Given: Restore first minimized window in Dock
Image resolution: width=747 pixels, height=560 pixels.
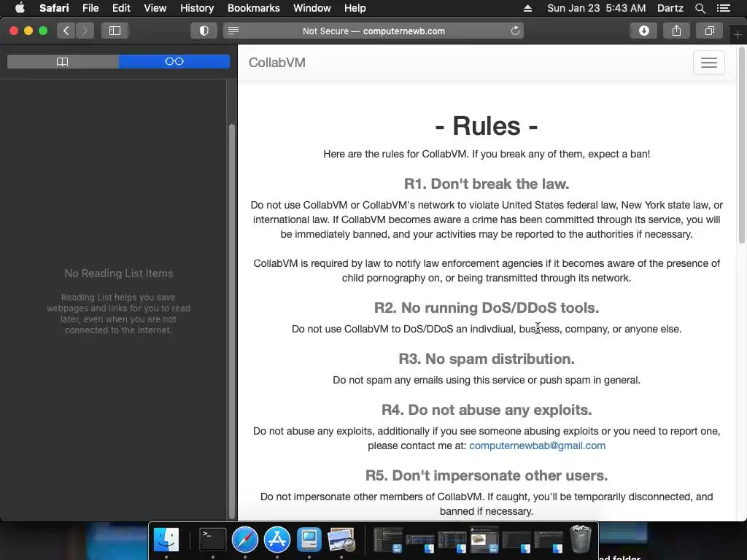Looking at the screenshot, I should coord(388,540).
